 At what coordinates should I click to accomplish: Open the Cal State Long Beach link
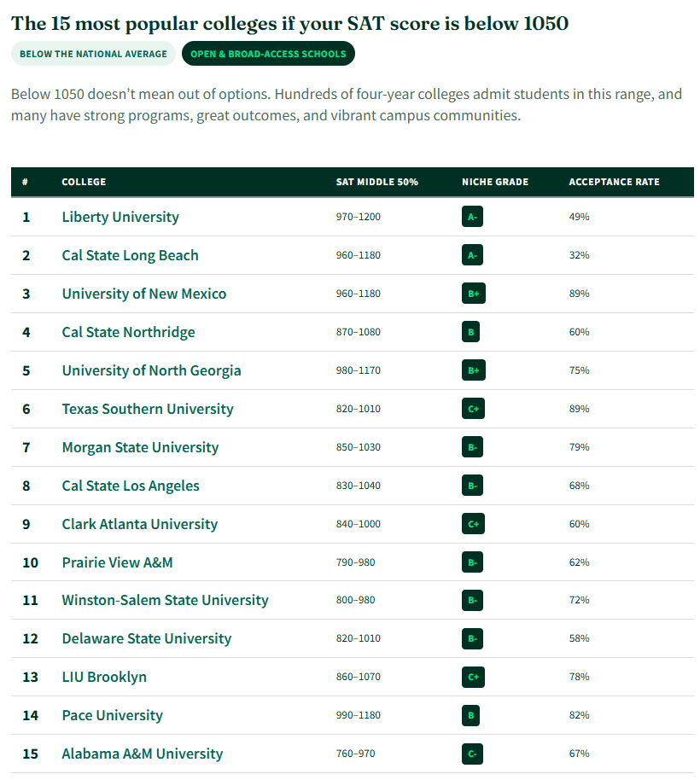click(x=130, y=255)
